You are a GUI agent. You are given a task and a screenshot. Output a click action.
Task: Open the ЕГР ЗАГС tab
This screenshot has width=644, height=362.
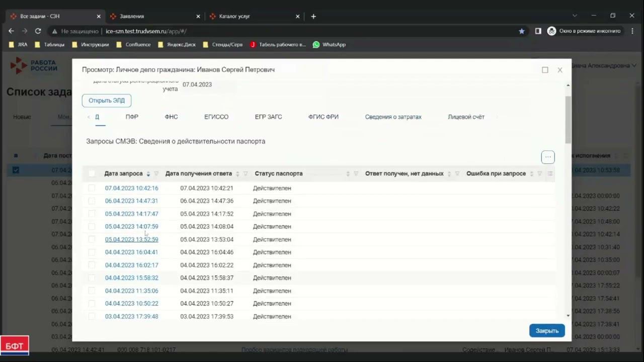click(268, 117)
